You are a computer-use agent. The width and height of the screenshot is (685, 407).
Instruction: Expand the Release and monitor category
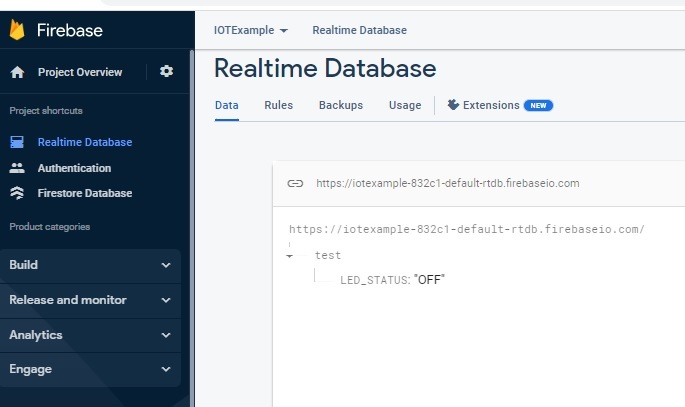tap(166, 300)
